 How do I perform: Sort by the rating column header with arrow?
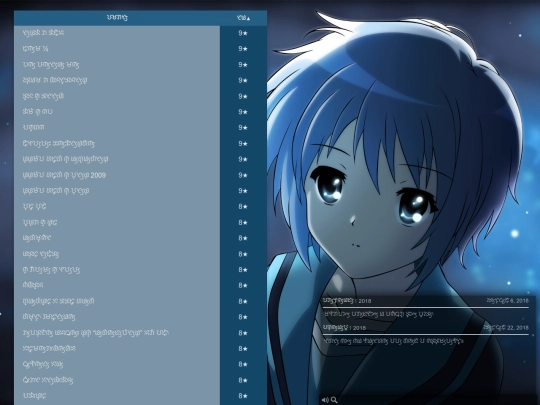(x=243, y=18)
